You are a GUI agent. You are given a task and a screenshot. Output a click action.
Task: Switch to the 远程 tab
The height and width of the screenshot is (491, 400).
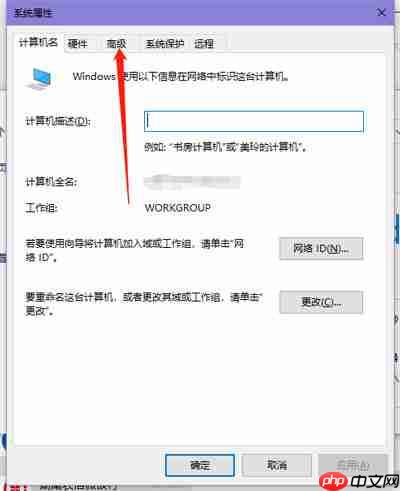(204, 43)
